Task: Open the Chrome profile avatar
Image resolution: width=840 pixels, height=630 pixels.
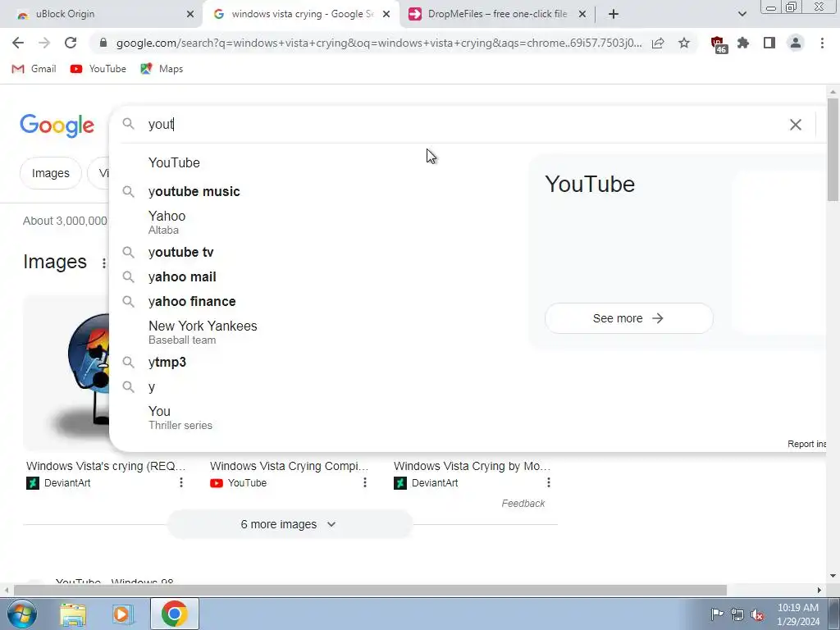Action: pos(796,43)
